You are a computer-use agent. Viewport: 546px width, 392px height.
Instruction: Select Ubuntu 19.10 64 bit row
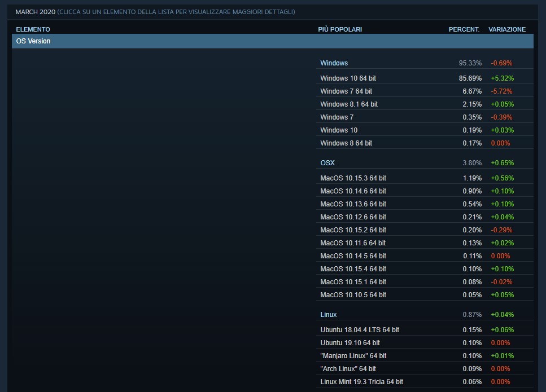click(x=425, y=342)
